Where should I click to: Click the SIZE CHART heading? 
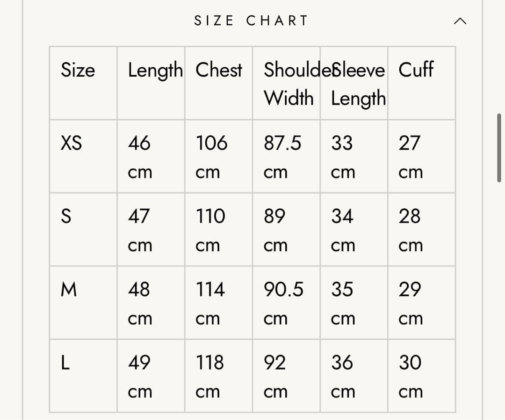251,21
